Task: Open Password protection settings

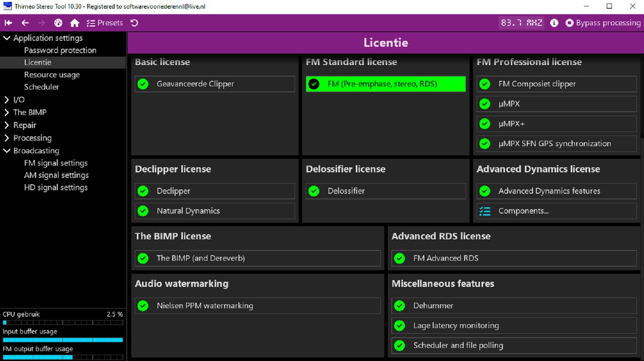Action: (x=60, y=50)
